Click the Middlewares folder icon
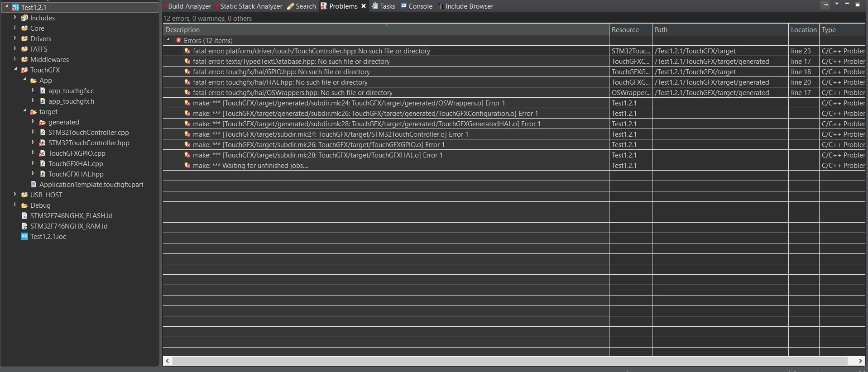868x372 pixels. coord(24,59)
